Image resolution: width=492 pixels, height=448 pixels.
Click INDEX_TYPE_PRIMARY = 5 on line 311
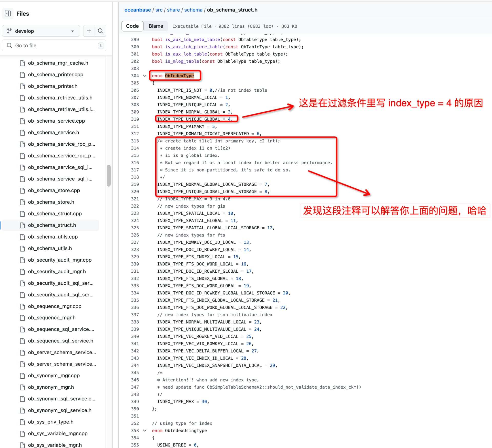point(187,126)
